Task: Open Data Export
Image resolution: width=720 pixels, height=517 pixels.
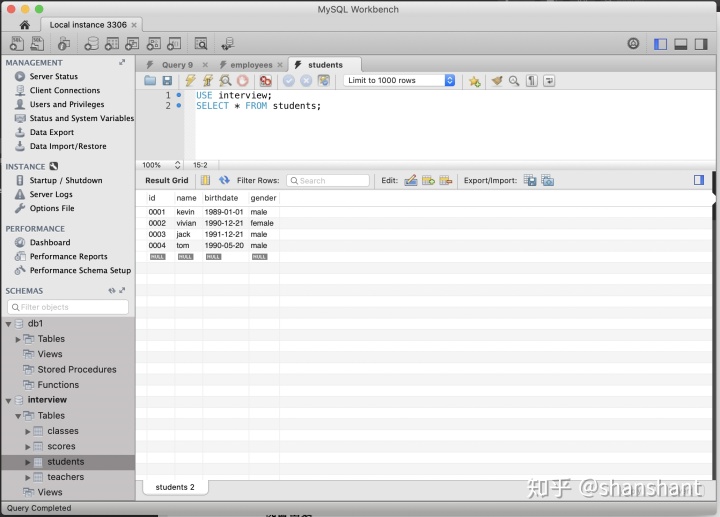Action: pos(52,132)
